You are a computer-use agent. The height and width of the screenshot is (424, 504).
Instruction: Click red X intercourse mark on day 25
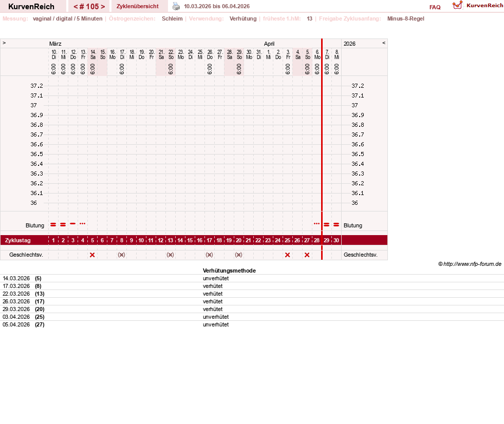[287, 255]
